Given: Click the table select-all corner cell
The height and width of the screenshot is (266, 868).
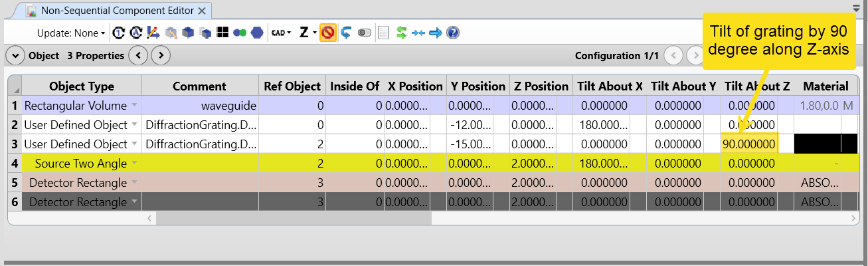Looking at the screenshot, I should tap(15, 86).
